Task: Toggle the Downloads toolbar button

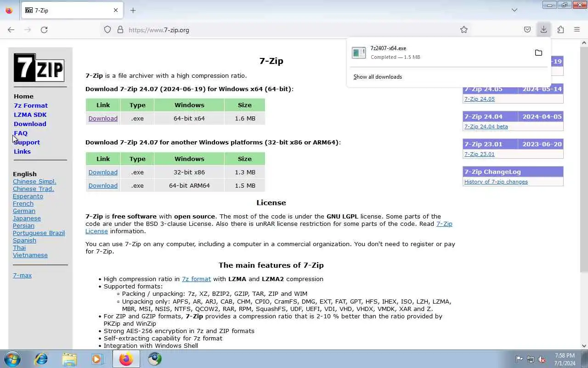Action: pos(543,30)
